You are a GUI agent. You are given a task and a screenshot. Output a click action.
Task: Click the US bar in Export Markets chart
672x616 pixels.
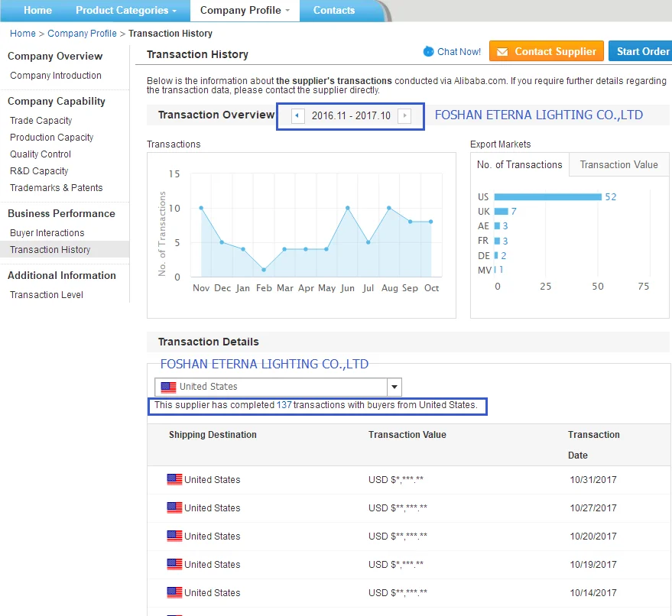(x=547, y=197)
